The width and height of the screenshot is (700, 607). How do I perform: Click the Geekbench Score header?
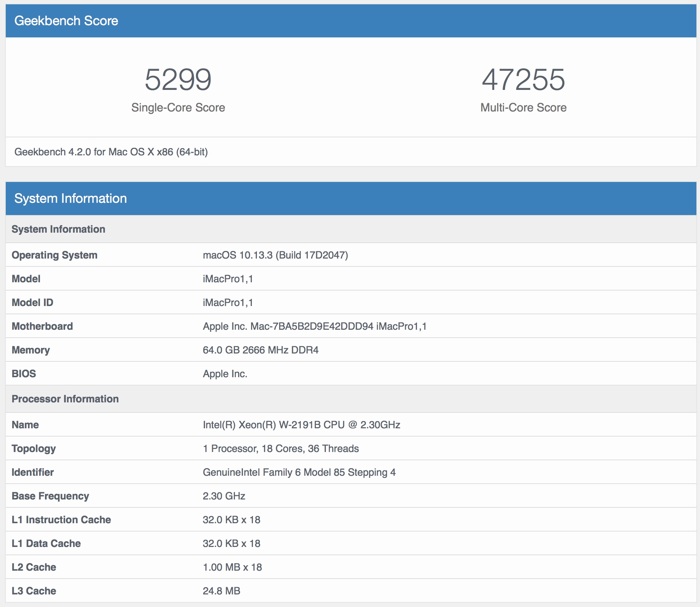pyautogui.click(x=66, y=21)
